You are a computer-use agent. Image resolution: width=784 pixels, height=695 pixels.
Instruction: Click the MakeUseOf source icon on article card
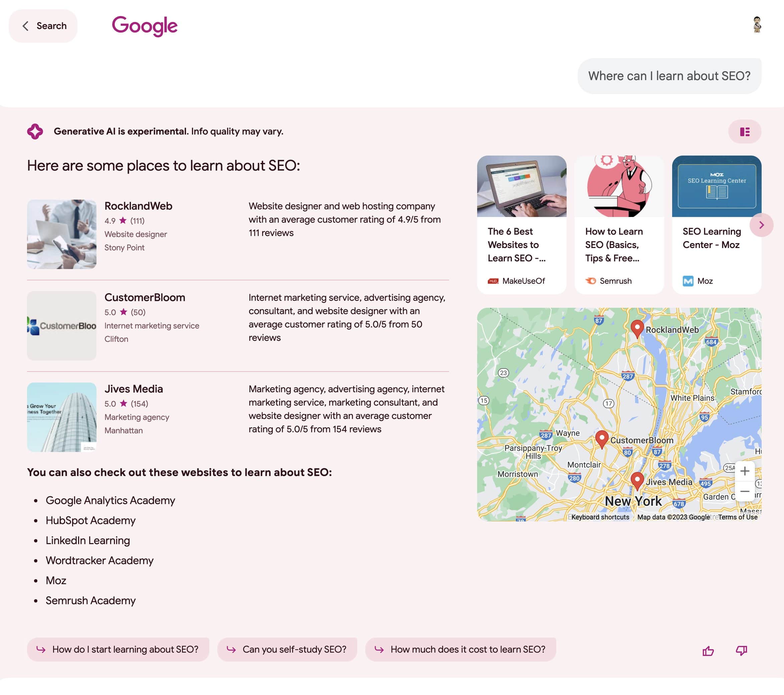(493, 280)
